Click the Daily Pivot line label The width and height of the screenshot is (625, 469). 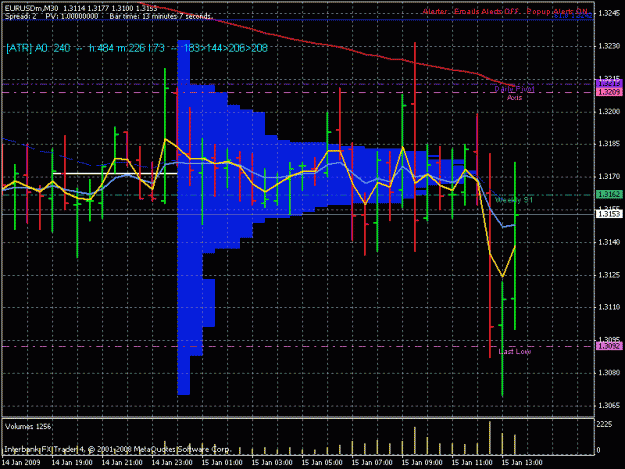(514, 89)
